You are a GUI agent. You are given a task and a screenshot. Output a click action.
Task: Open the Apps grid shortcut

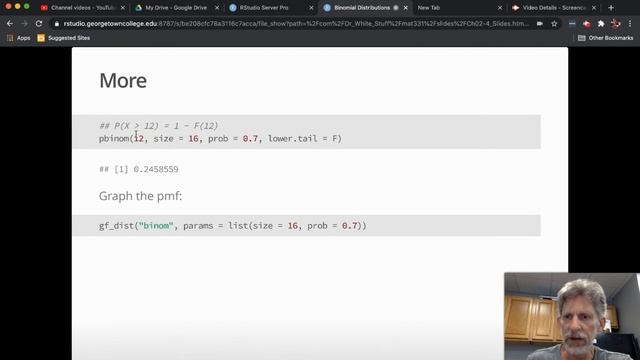pyautogui.click(x=18, y=38)
